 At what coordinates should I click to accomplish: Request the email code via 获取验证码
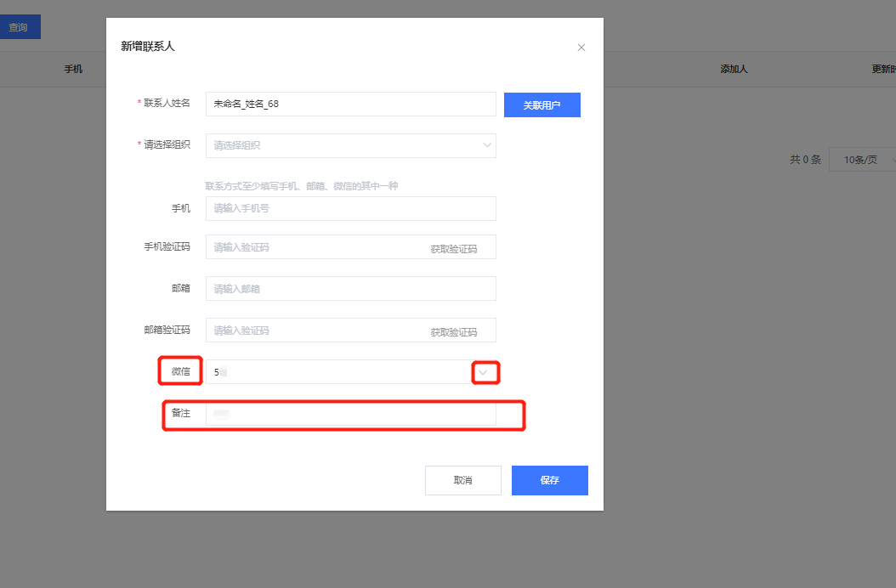tap(453, 332)
